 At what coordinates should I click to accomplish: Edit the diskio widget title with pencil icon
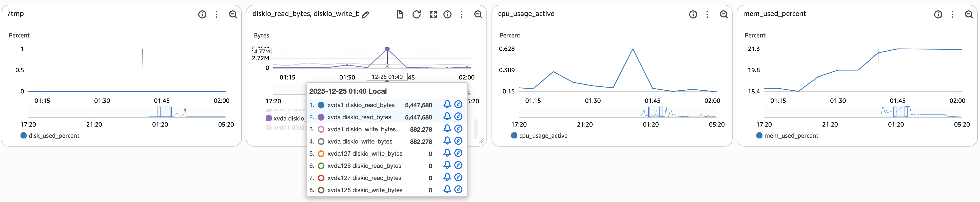365,15
